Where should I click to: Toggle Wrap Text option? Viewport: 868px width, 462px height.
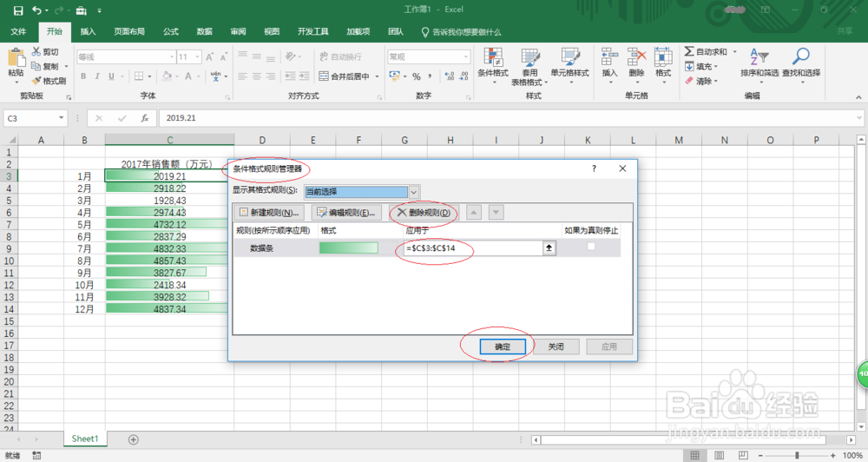[340, 56]
